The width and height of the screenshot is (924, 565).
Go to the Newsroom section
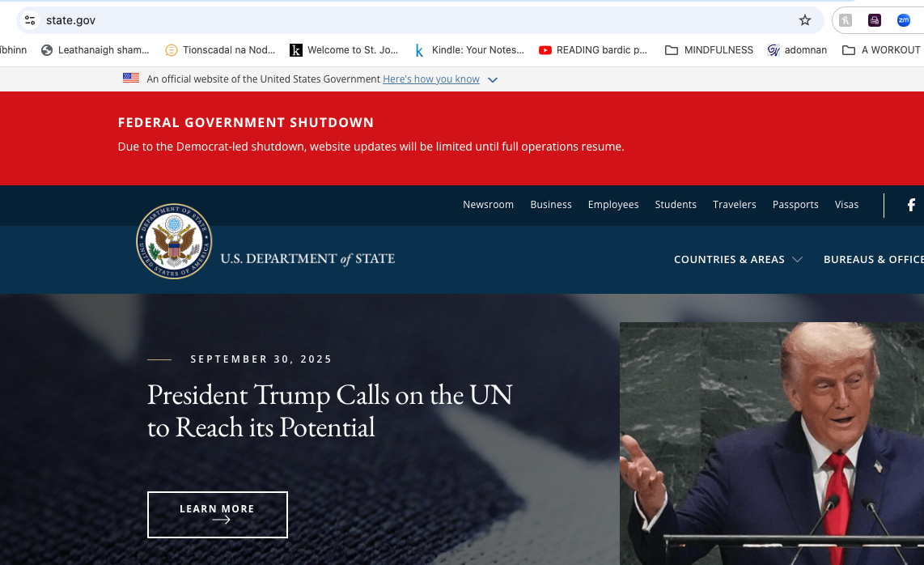pyautogui.click(x=488, y=205)
